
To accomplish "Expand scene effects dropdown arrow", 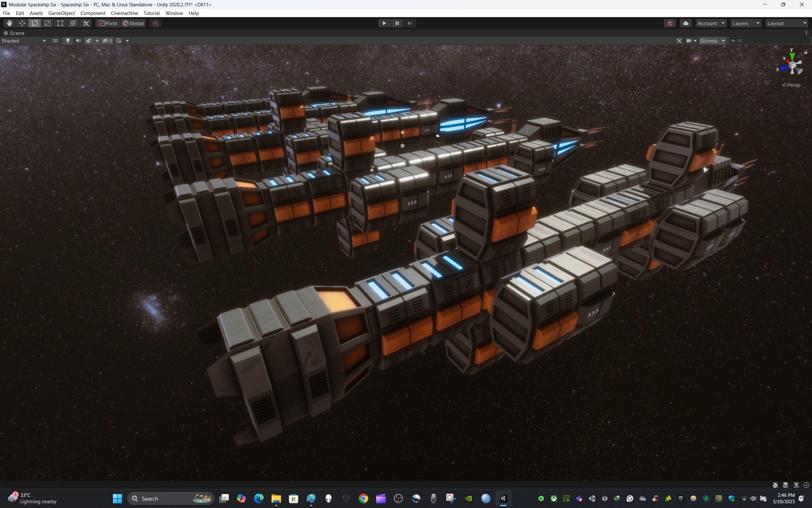I will [x=97, y=41].
